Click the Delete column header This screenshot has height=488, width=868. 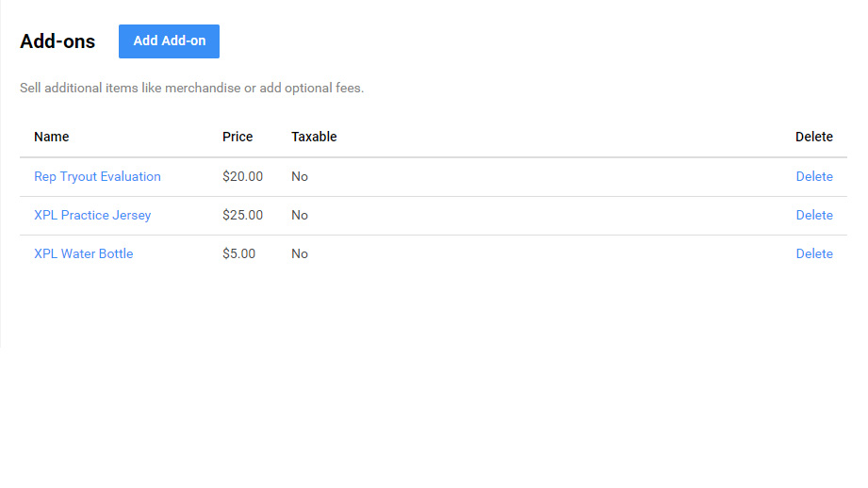814,137
